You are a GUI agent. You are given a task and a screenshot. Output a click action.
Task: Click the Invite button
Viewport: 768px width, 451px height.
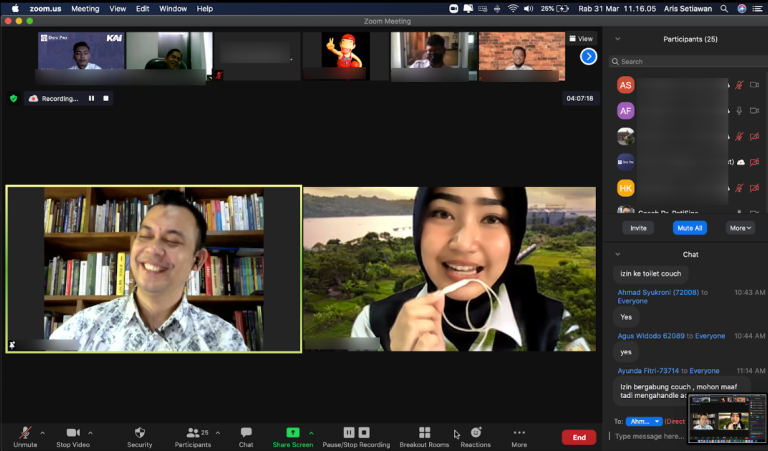pos(638,228)
